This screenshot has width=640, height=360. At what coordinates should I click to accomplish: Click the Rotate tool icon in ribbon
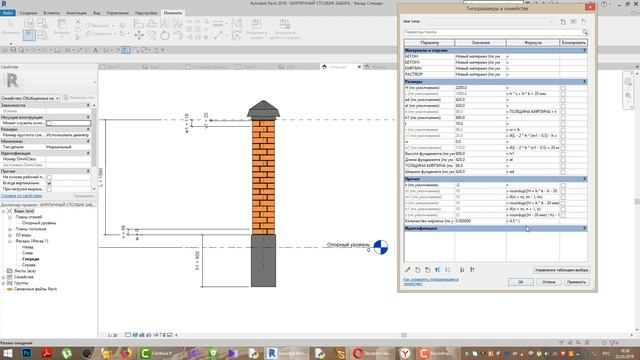[x=164, y=36]
